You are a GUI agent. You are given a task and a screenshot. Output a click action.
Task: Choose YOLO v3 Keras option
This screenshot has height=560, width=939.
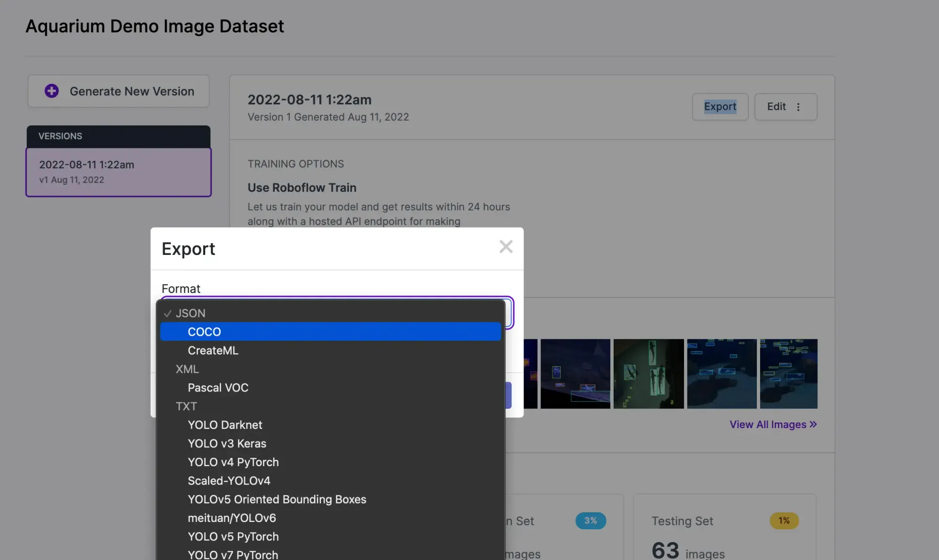tap(227, 444)
